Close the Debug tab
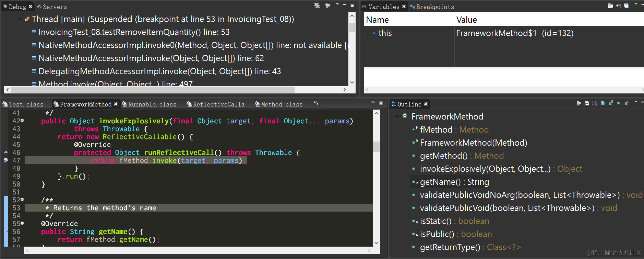 (31, 7)
